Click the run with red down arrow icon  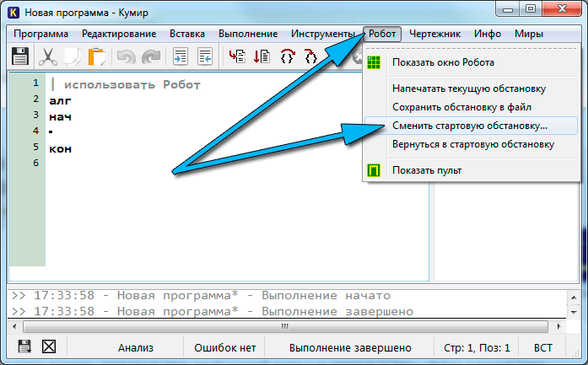point(262,56)
